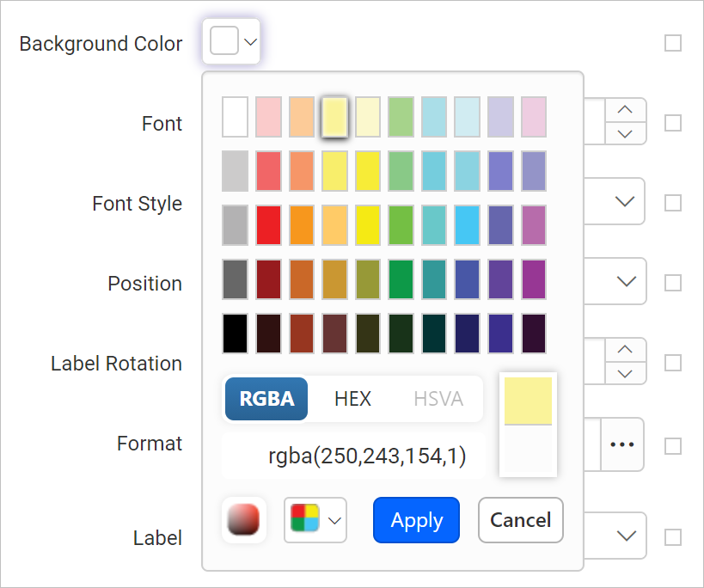Pick the dark gray swatch in fourth row
Image resolution: width=704 pixels, height=588 pixels.
pos(235,279)
